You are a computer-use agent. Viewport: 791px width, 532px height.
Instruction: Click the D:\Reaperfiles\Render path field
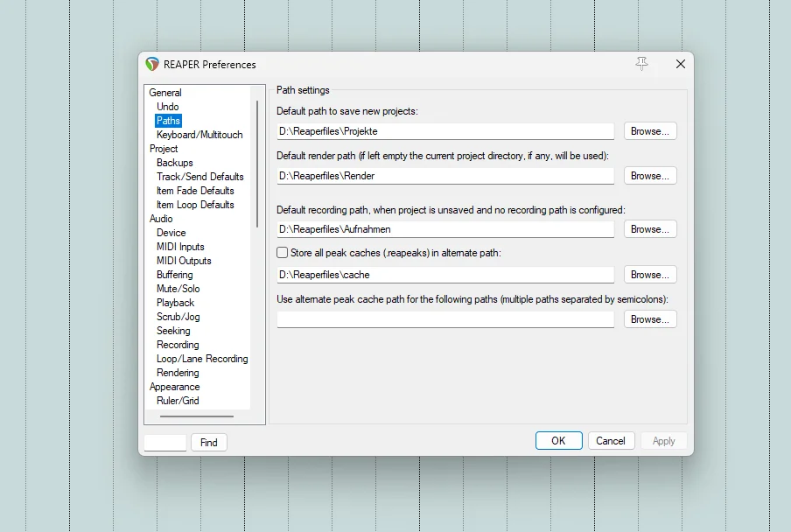[445, 176]
